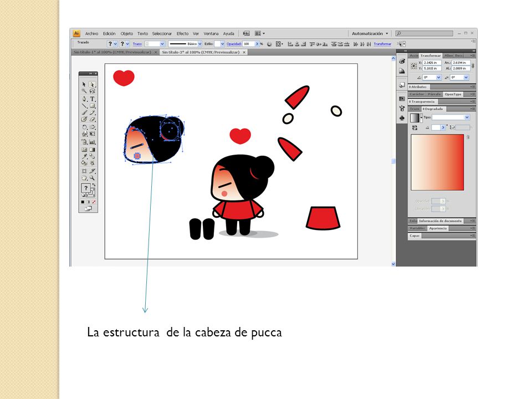Open the Efecto menu
Screen dimensions: 532x399
coord(182,34)
